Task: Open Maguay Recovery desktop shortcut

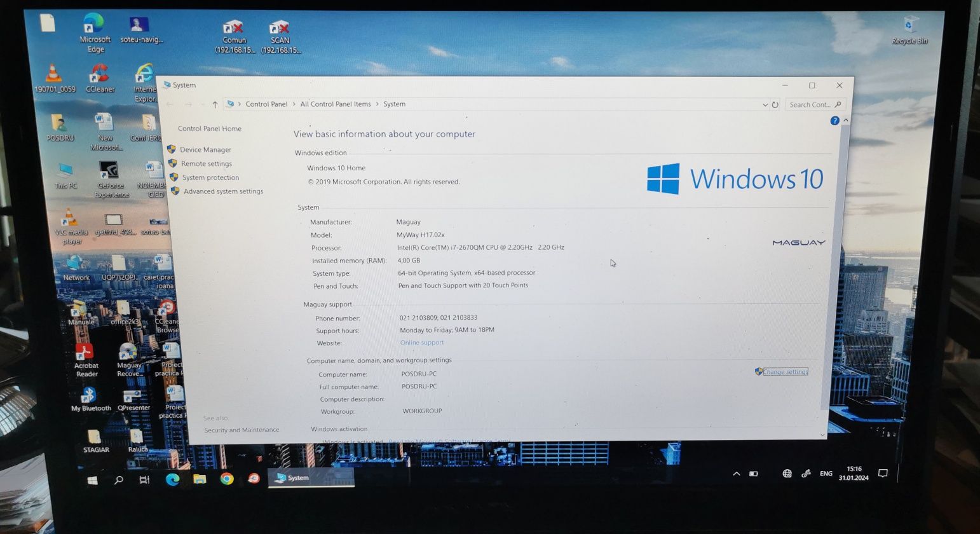Action: tap(129, 360)
